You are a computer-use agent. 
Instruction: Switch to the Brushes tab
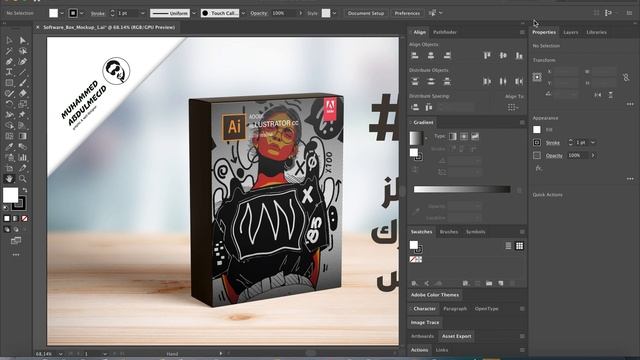pyautogui.click(x=449, y=232)
